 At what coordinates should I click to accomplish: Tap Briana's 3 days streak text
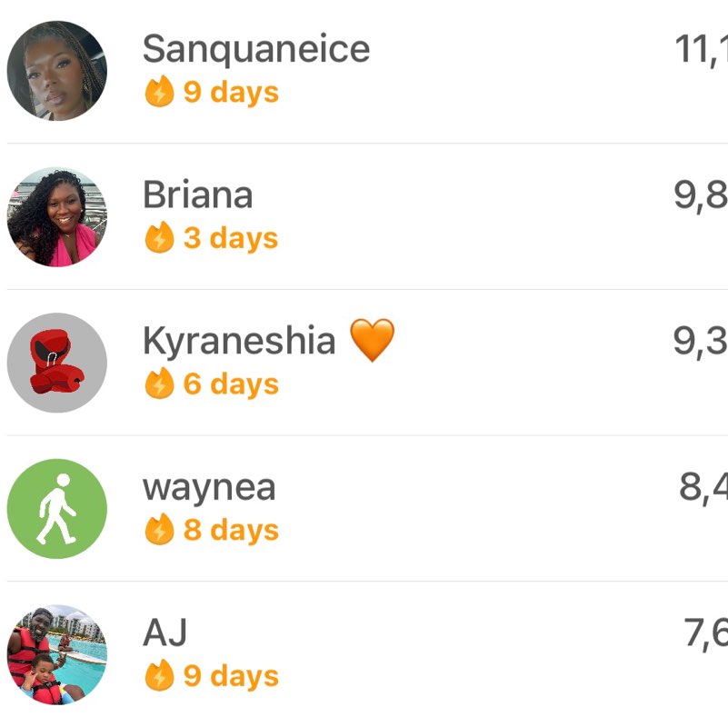click(231, 239)
